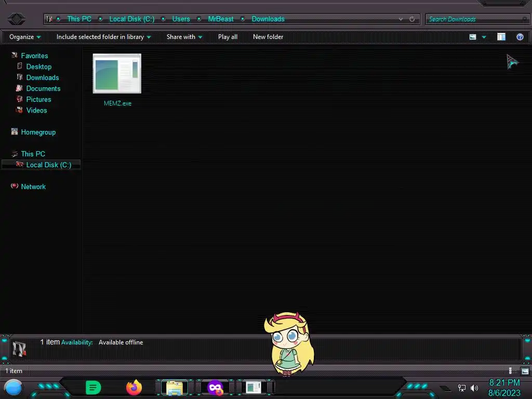
Task: Open Include selected folder in library dropdown
Action: click(103, 37)
